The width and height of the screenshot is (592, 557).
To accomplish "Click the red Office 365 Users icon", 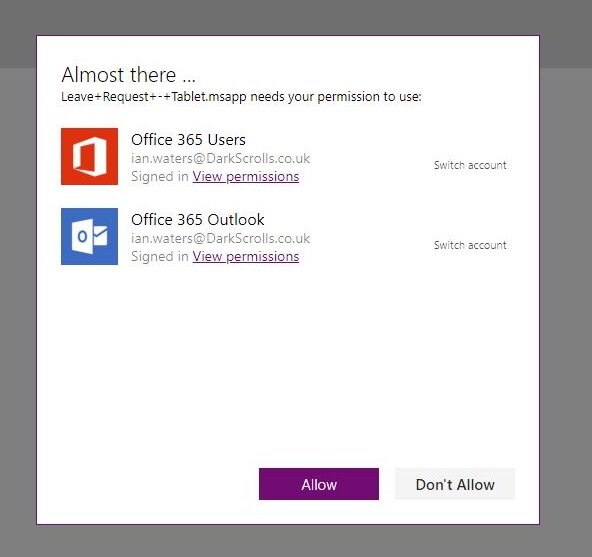I will point(89,156).
